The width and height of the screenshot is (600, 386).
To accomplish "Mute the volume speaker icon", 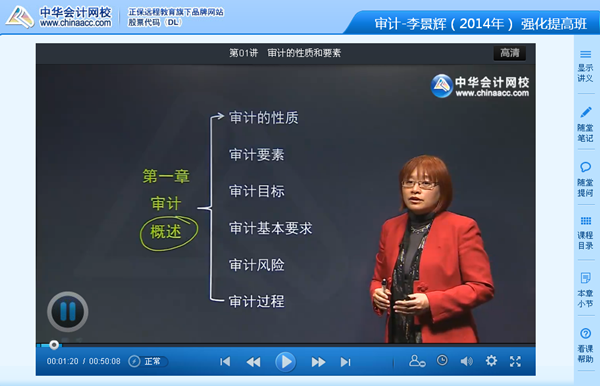I will click(x=466, y=361).
